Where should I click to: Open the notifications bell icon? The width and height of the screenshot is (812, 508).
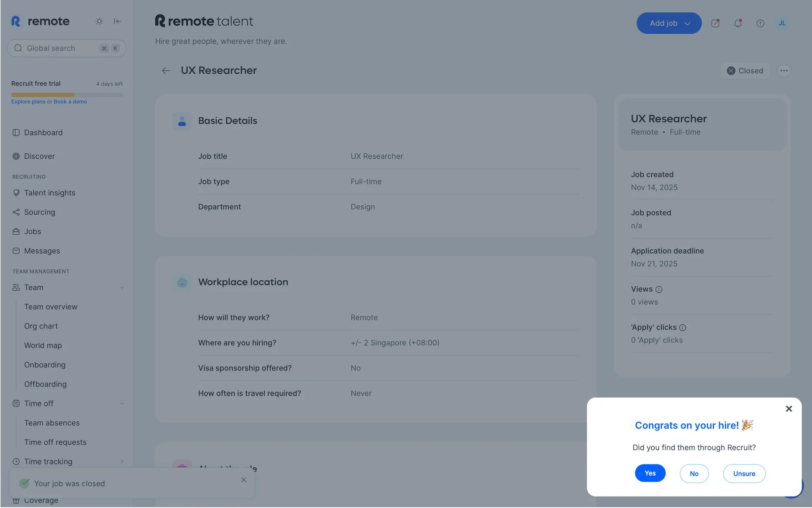tap(738, 23)
